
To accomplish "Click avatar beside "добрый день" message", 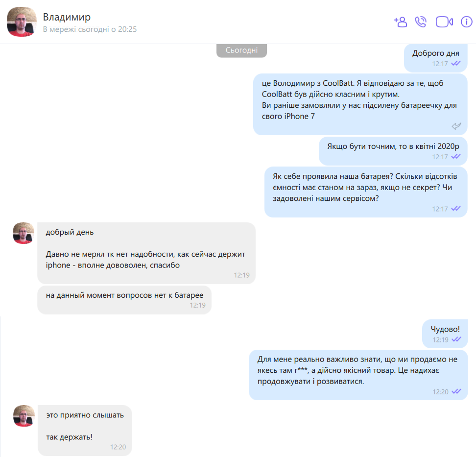I will [24, 233].
